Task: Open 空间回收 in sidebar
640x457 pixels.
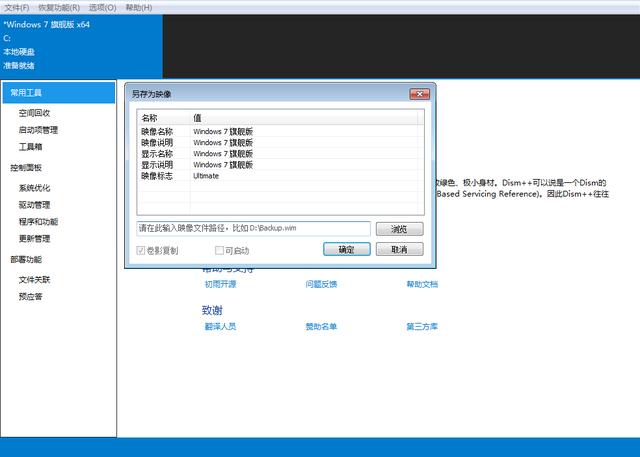Action: 34,113
